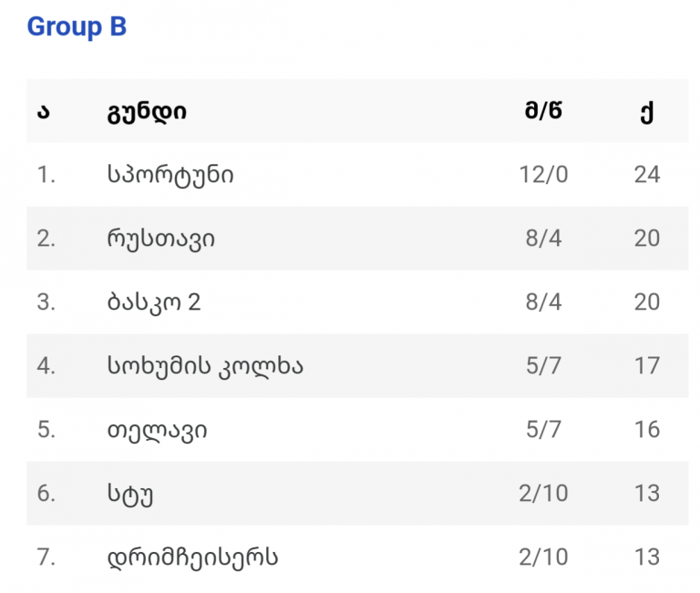Screen dimensions: 700x593
Task: Select the სპორტუნი team name
Action: 170,175
